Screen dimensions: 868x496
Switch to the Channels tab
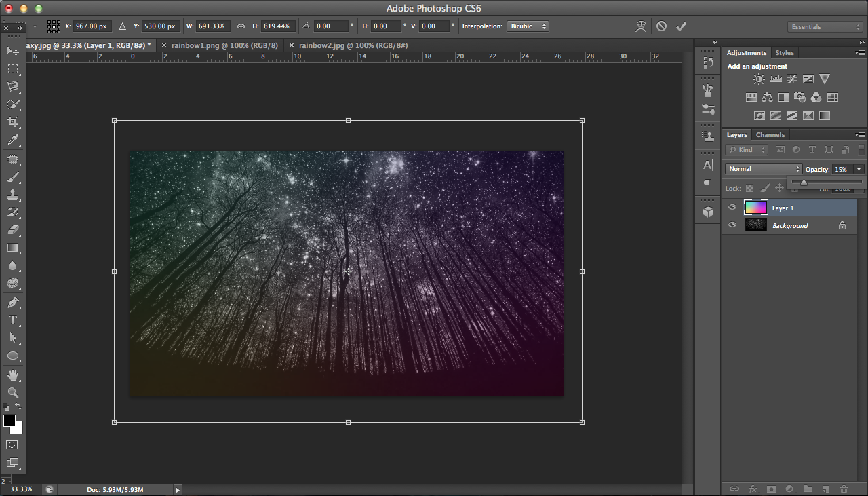(770, 134)
